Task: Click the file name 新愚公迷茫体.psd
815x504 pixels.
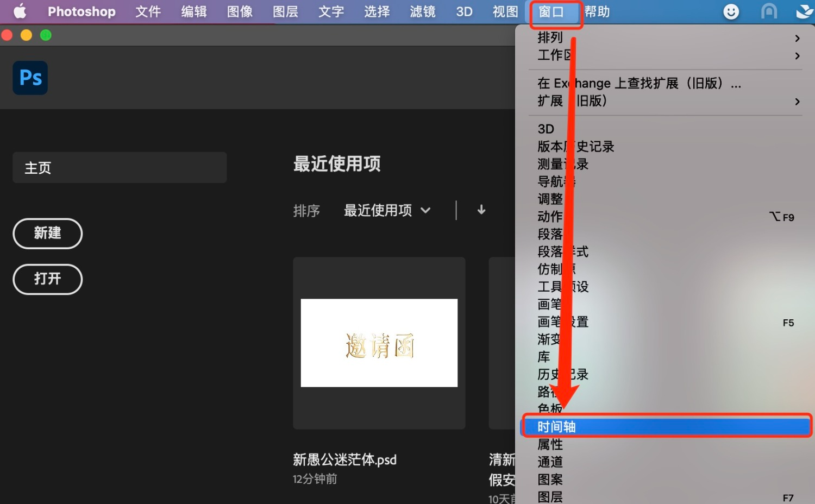Action: point(344,459)
